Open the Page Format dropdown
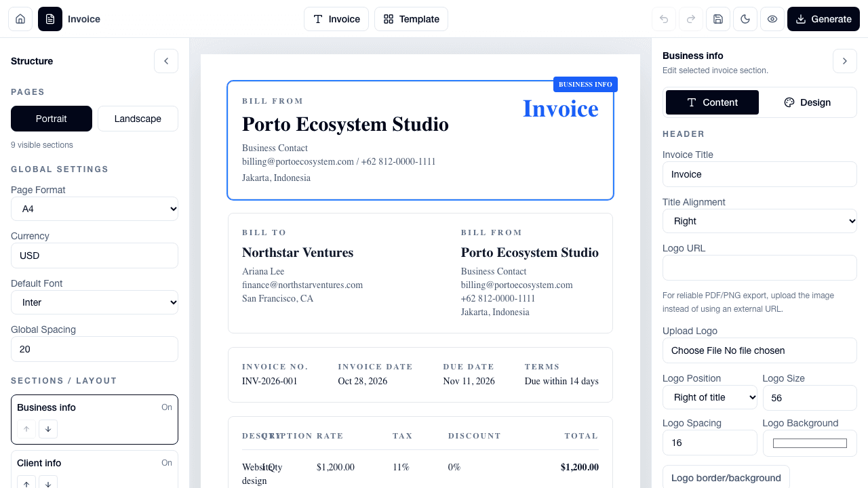The width and height of the screenshot is (868, 488). pos(95,209)
